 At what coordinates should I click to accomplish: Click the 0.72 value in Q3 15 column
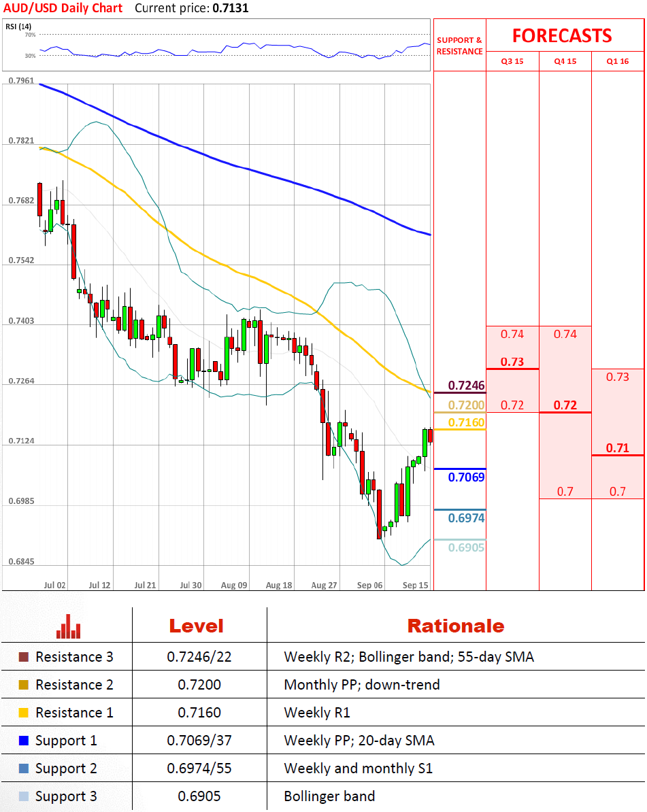[x=512, y=405]
